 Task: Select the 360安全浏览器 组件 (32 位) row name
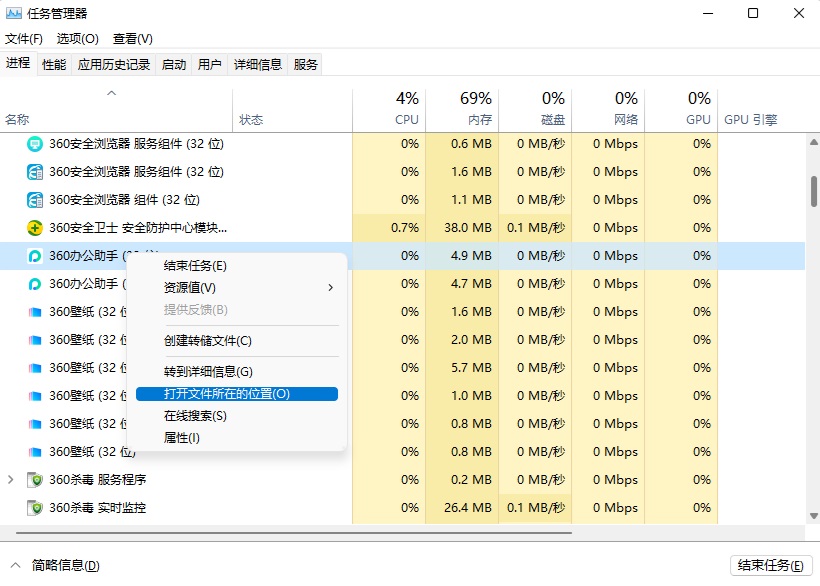point(124,200)
